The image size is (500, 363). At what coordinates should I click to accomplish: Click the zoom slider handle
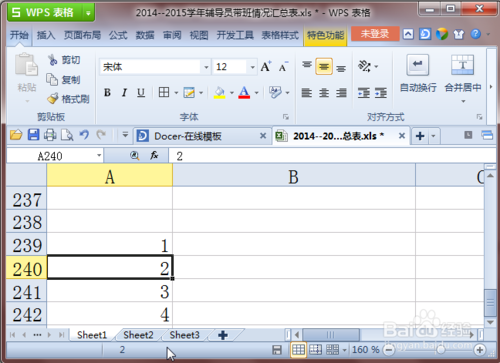441,349
